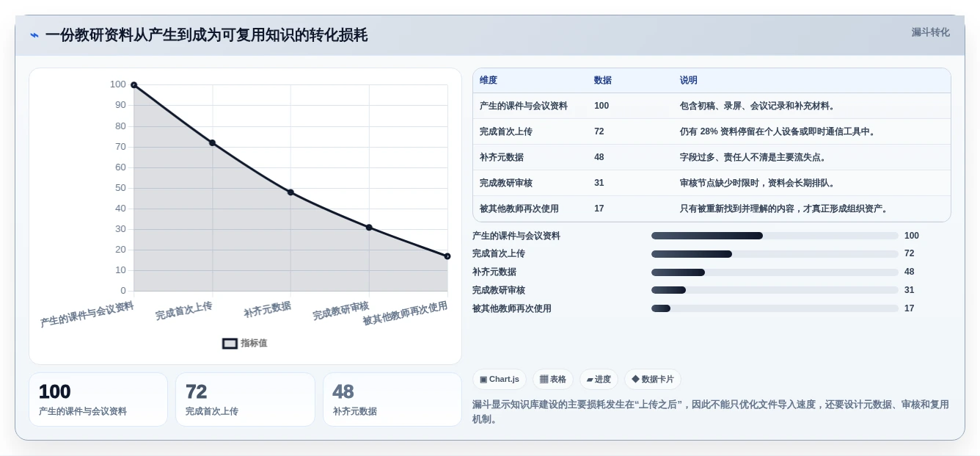
Task: Click the 说明 column header
Action: click(x=689, y=80)
